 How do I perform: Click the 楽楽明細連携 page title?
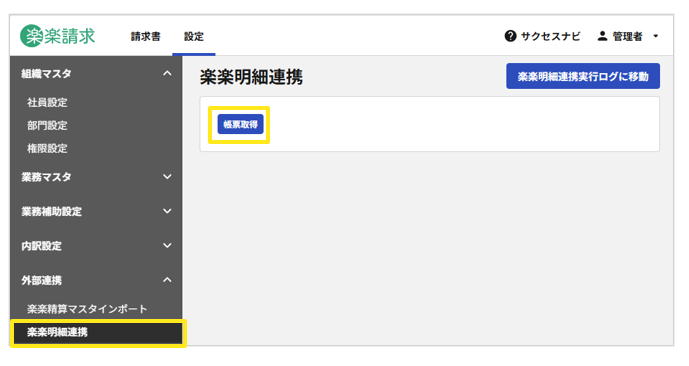tap(251, 77)
